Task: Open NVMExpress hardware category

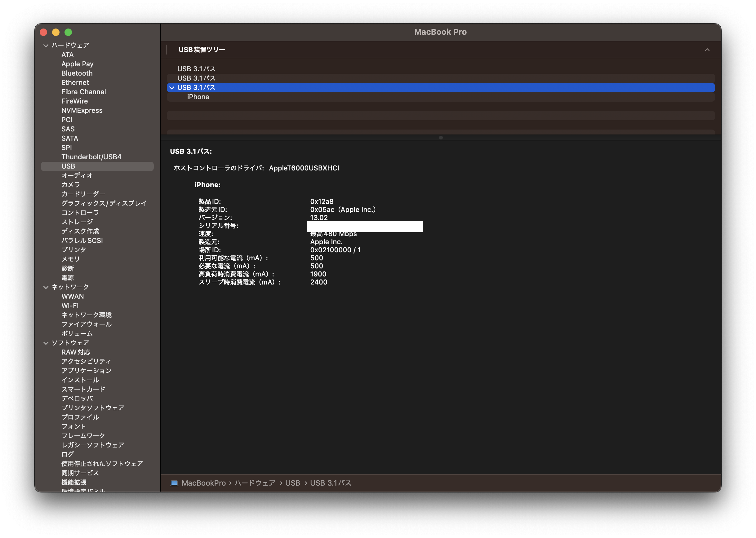Action: tap(82, 111)
